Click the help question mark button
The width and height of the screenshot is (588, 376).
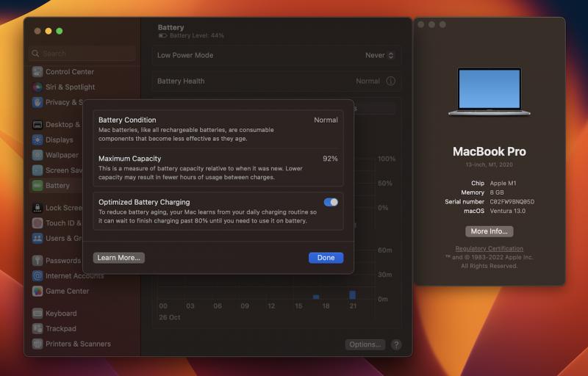[396, 344]
